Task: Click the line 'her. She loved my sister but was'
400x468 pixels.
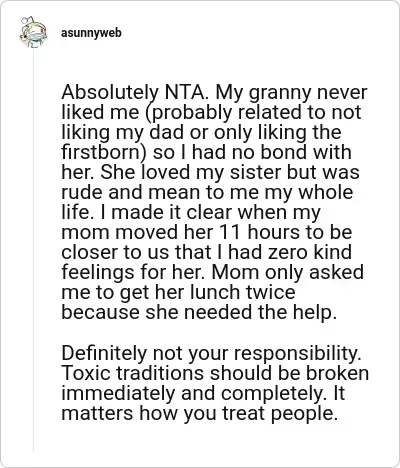Action: click(211, 172)
